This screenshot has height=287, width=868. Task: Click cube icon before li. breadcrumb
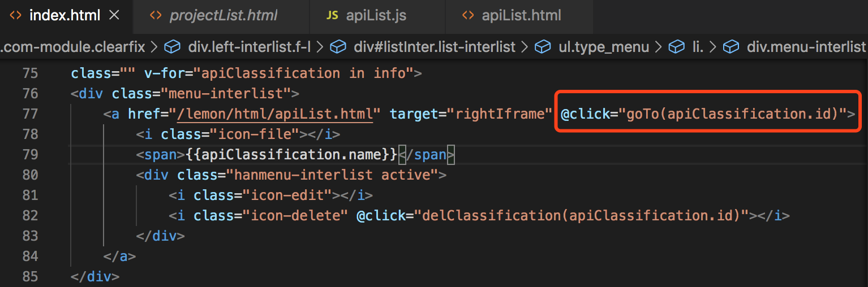[677, 47]
